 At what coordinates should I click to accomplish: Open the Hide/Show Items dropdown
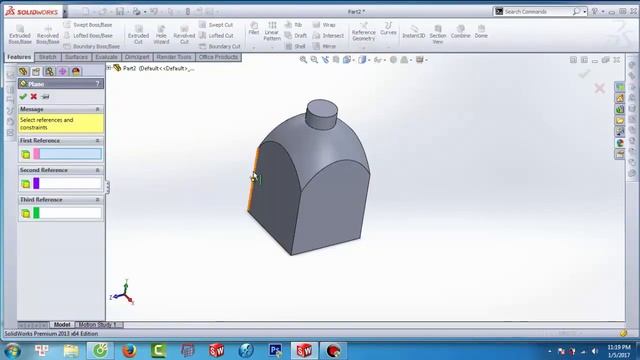click(380, 60)
